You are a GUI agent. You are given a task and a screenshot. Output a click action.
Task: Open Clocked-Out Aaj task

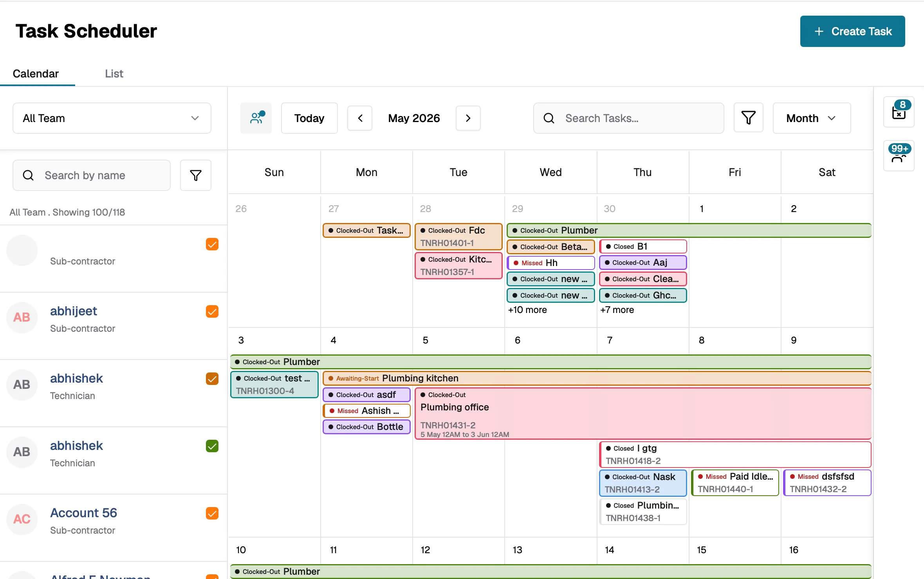coord(643,263)
